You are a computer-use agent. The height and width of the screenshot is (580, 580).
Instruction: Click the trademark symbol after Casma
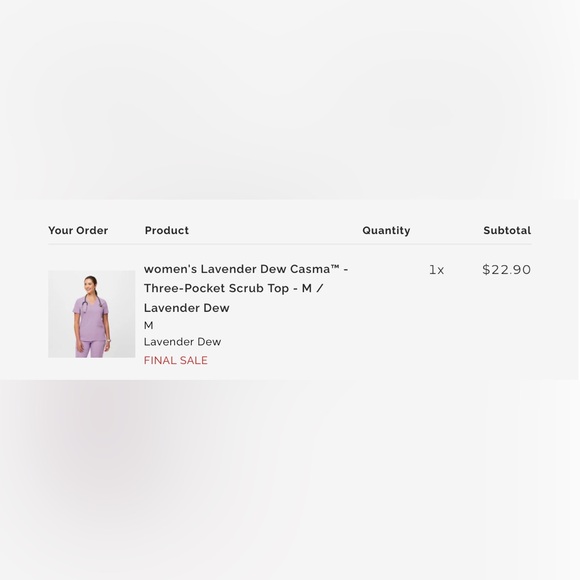(335, 267)
